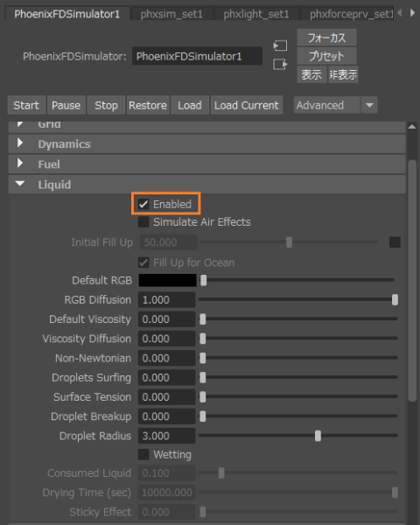The width and height of the screenshot is (420, 525).
Task: Click the Load Current button
Action: 247,105
